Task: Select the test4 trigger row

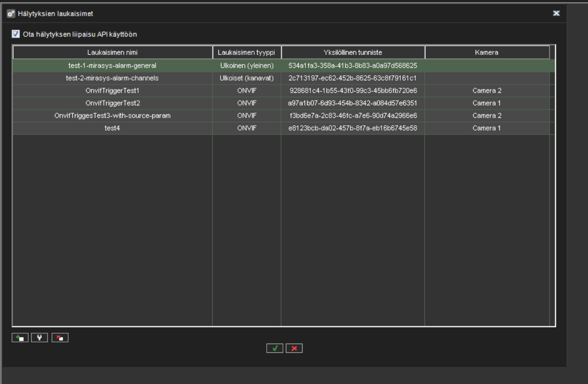Action: 112,128
